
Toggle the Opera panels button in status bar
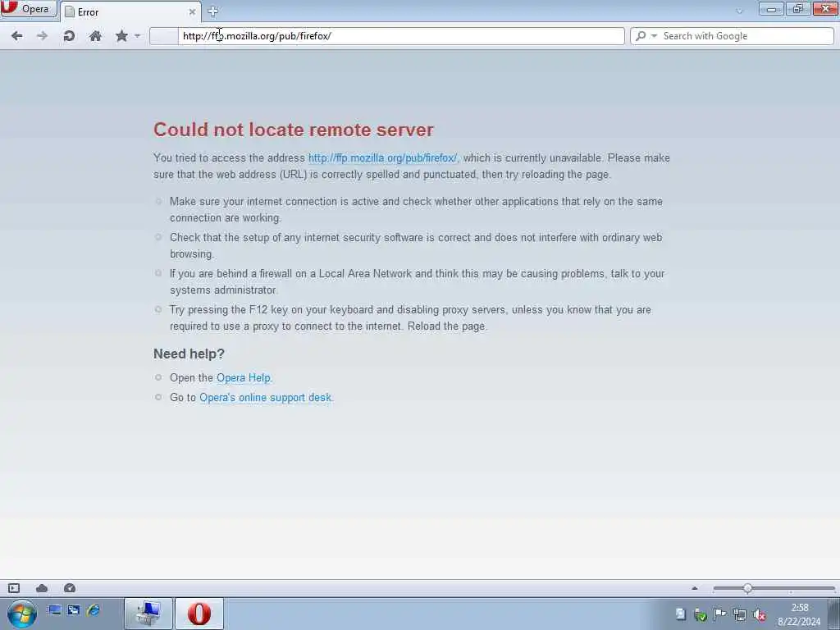14,588
